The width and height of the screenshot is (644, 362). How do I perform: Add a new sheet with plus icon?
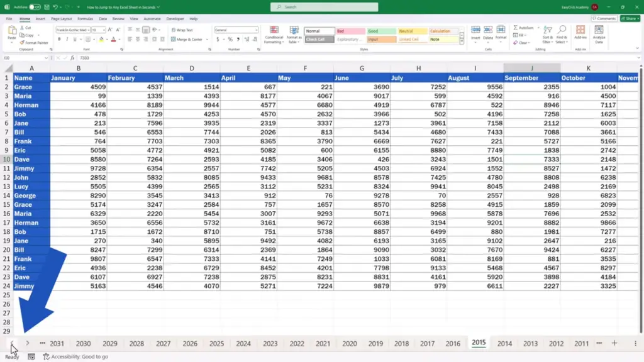tap(614, 343)
